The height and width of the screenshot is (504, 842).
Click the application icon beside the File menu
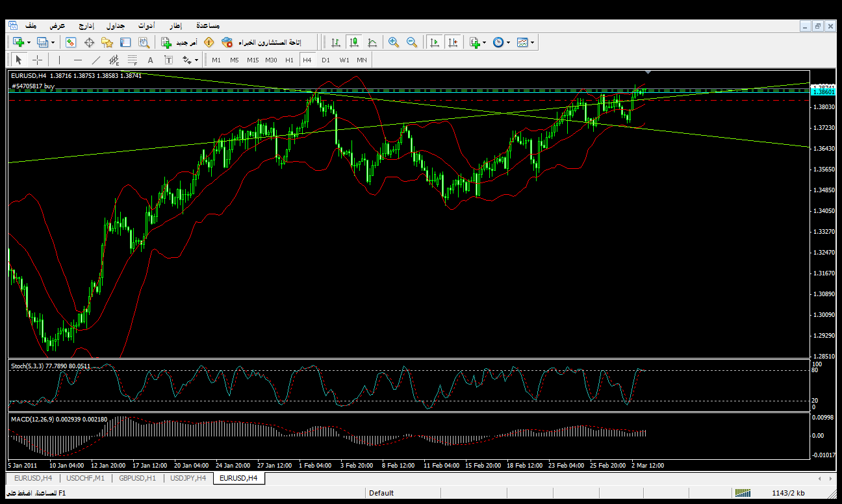click(12, 25)
